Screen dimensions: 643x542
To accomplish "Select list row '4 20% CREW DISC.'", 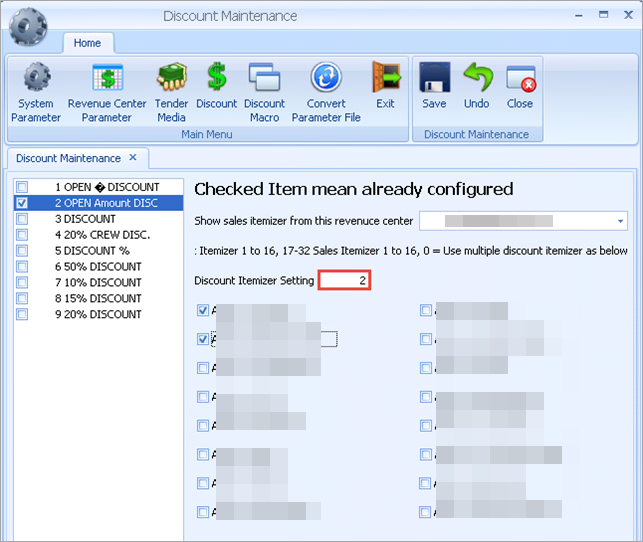I will tap(98, 235).
